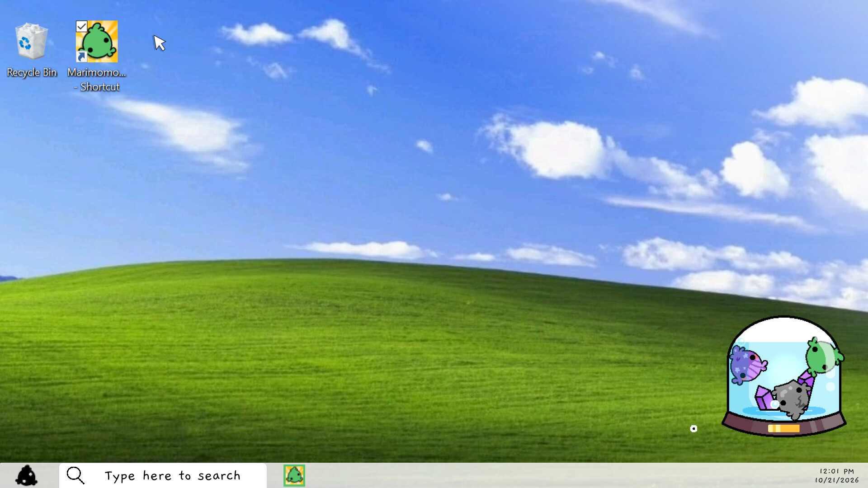This screenshot has height=488, width=868.
Task: Open the black blob start button
Action: pyautogui.click(x=26, y=475)
